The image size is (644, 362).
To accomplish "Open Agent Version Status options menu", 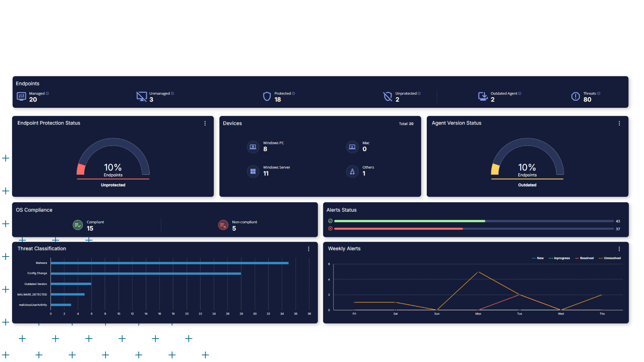I will (x=619, y=123).
